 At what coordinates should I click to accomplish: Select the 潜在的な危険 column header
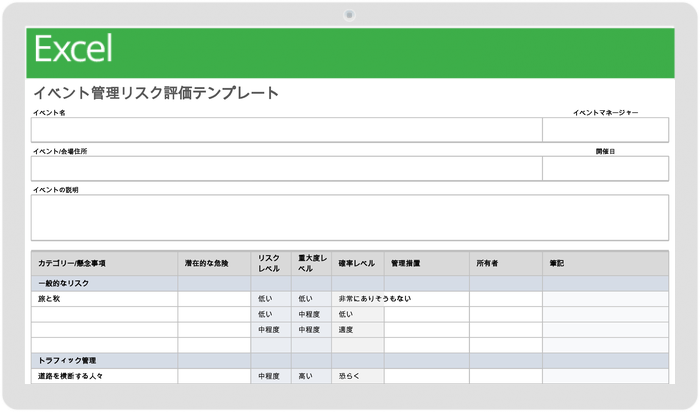(214, 263)
